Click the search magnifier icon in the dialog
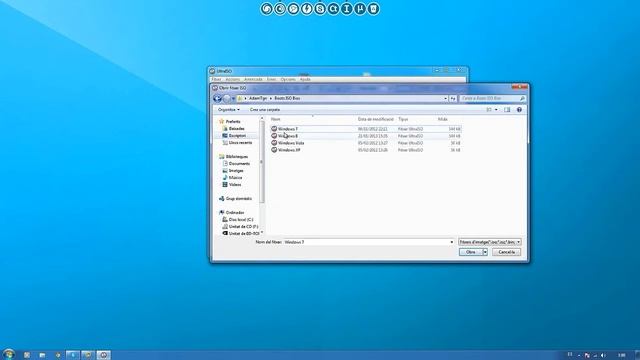This screenshot has width=640, height=360. pos(522,98)
